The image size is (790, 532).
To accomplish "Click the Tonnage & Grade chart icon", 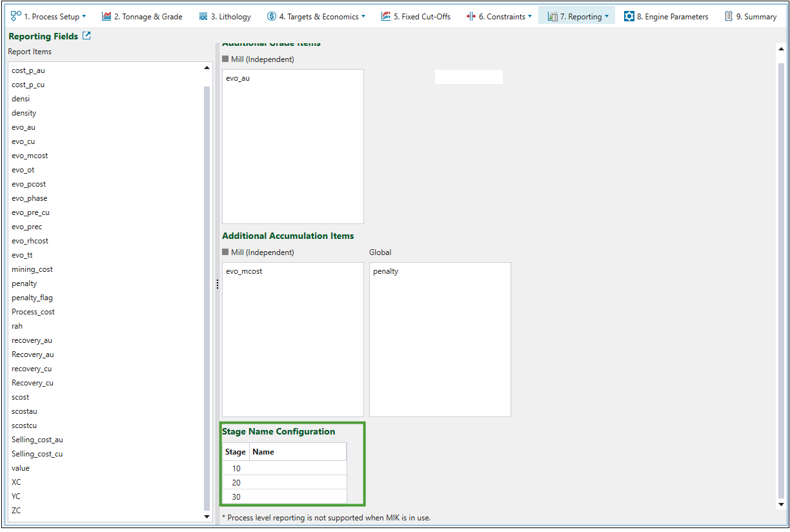I will [x=106, y=16].
